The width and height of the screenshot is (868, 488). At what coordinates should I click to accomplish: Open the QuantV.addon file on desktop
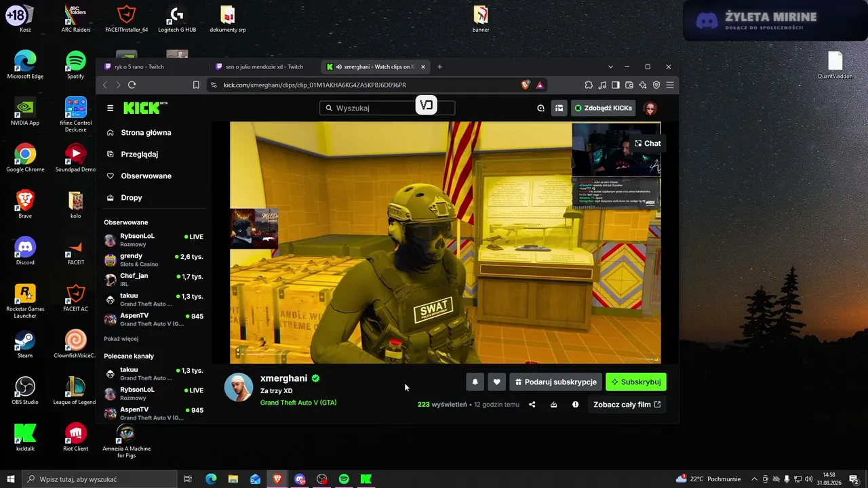(835, 66)
